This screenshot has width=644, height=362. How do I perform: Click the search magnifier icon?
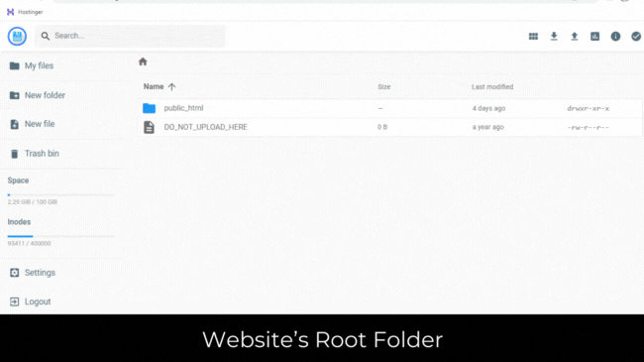pos(46,36)
